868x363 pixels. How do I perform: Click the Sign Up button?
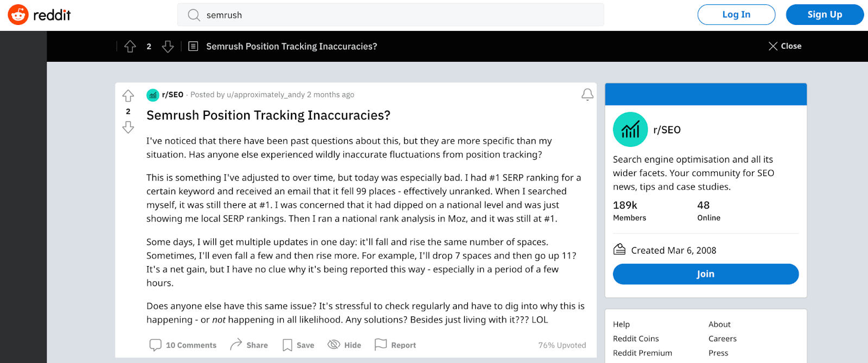click(825, 15)
